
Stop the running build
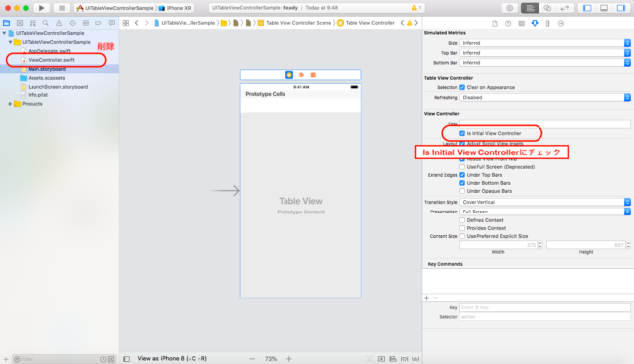click(61, 8)
